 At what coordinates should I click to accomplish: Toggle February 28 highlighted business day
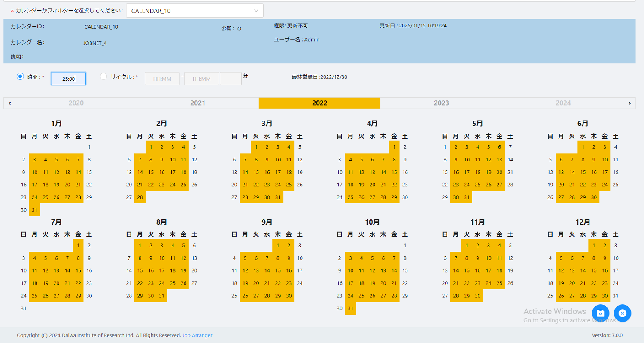[140, 197]
